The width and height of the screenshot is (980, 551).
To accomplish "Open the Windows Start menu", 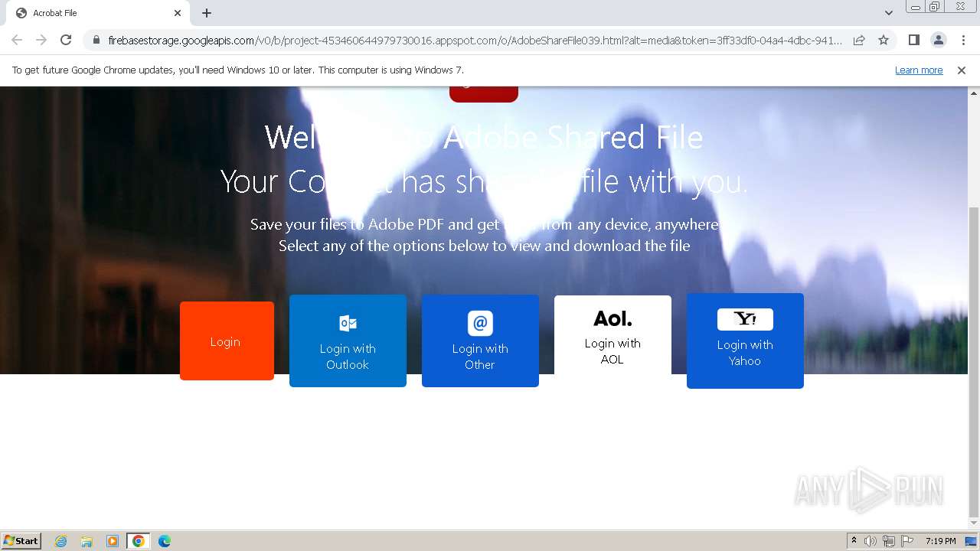I will (x=21, y=541).
